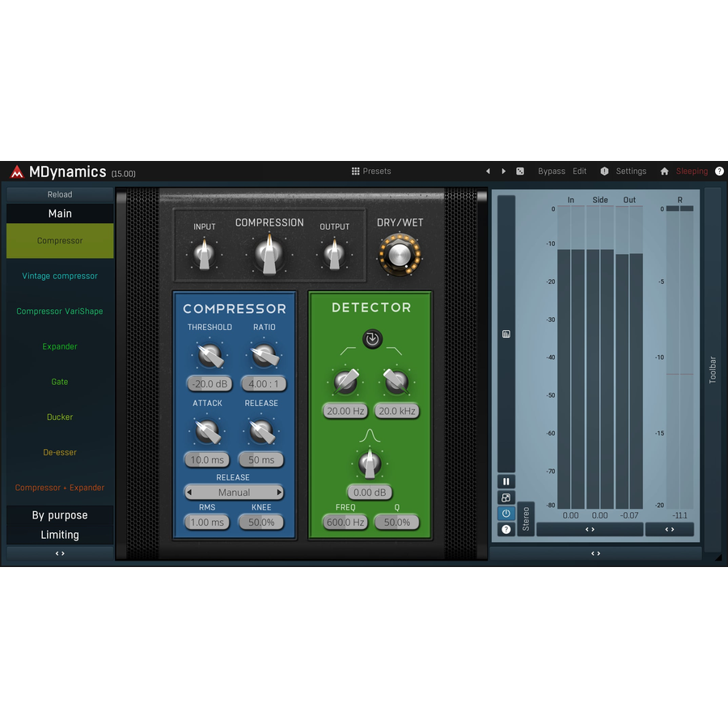Select Compressor VariShape device
The height and width of the screenshot is (728, 728).
60,311
